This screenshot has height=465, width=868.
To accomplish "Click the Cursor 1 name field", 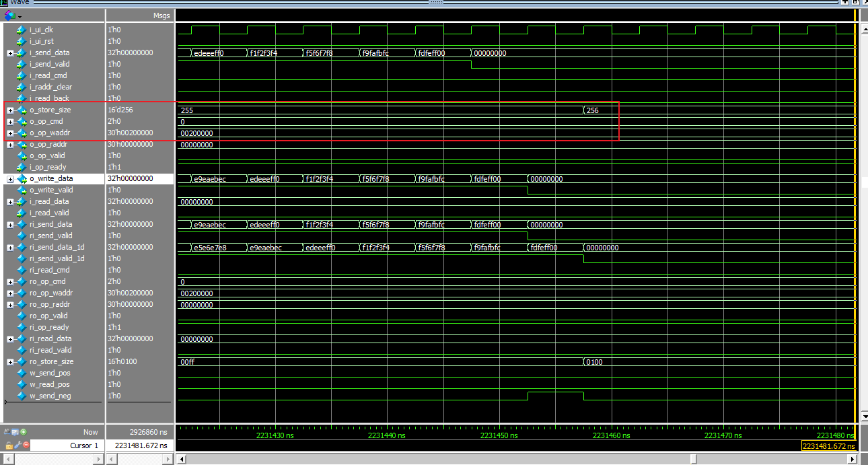I will 66,445.
